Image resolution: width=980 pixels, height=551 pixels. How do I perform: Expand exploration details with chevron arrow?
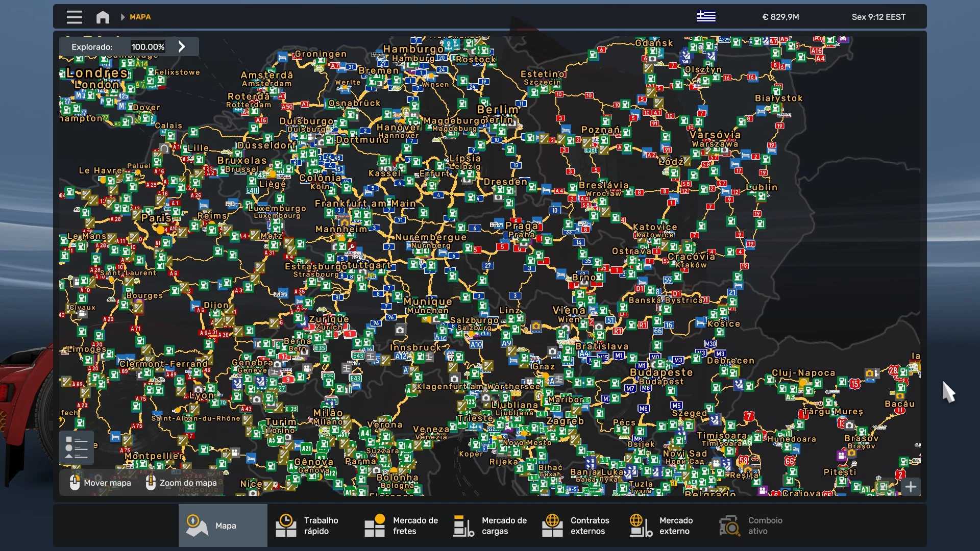coord(182,47)
